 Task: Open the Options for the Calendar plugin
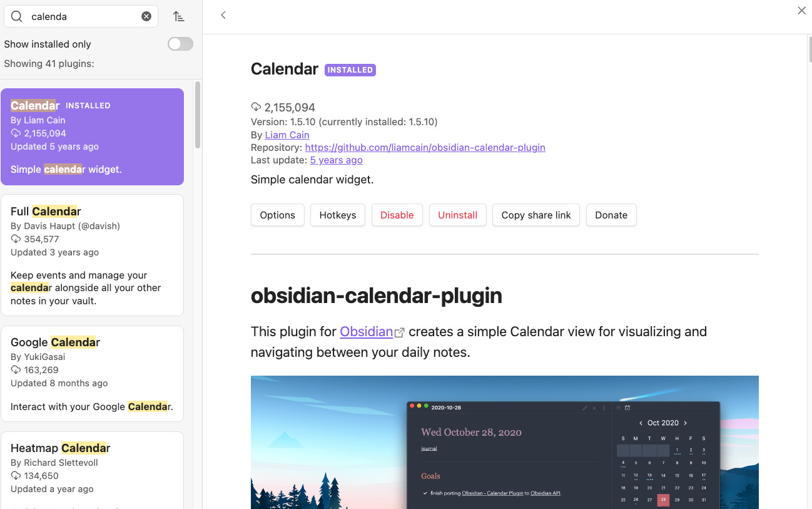pyautogui.click(x=277, y=215)
